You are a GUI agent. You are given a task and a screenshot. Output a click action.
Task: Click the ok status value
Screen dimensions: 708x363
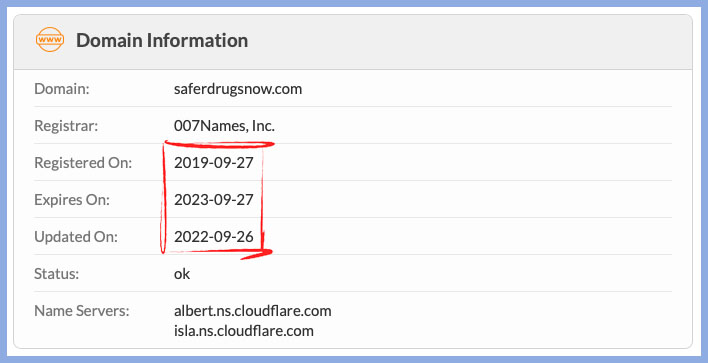tap(182, 274)
